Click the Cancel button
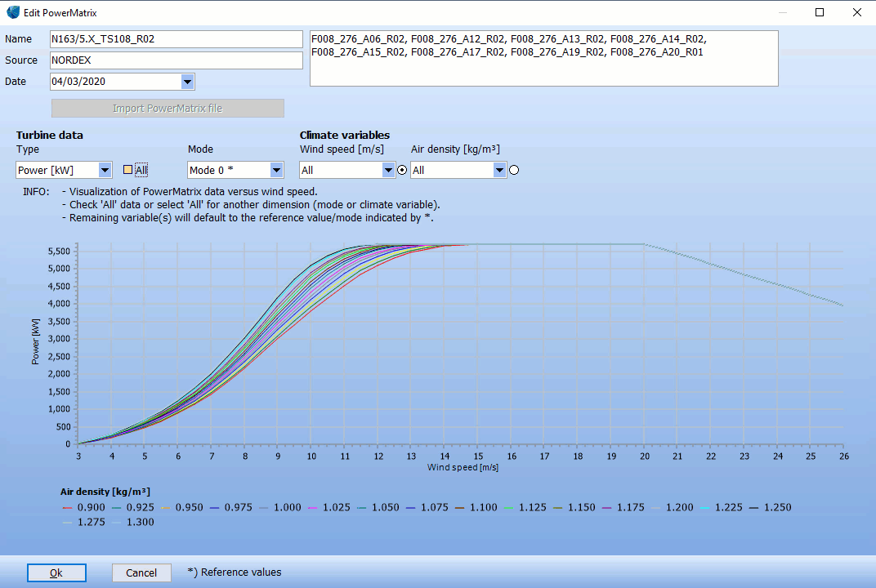The image size is (876, 588). [x=141, y=572]
